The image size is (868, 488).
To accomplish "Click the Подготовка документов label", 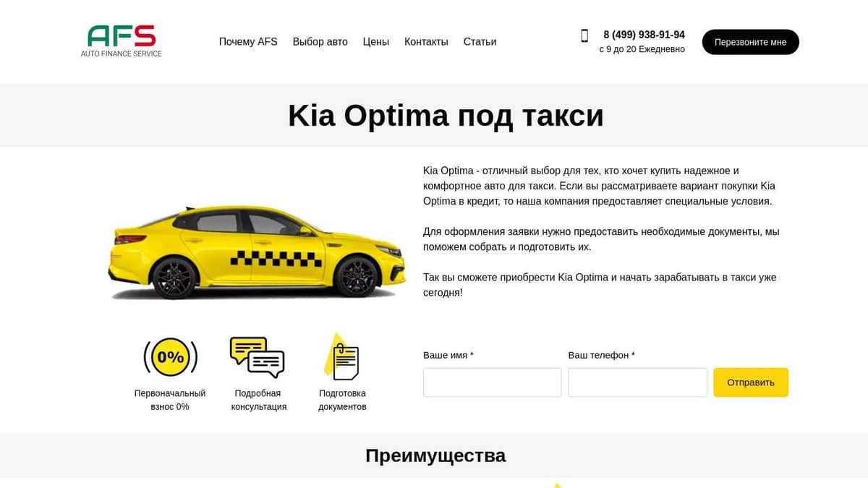I will 342,400.
